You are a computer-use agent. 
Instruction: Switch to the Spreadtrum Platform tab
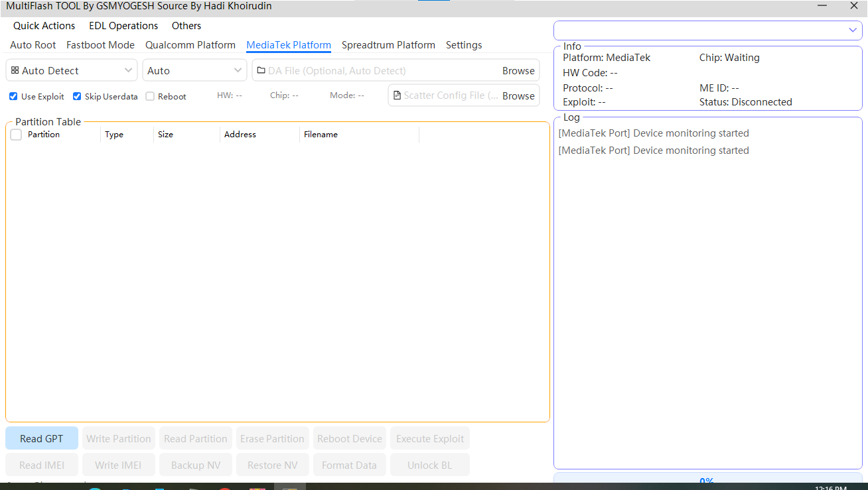[388, 45]
